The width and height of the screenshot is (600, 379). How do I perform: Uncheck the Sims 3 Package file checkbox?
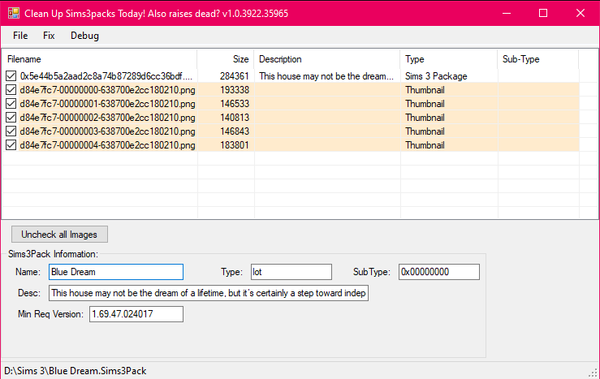tap(11, 76)
